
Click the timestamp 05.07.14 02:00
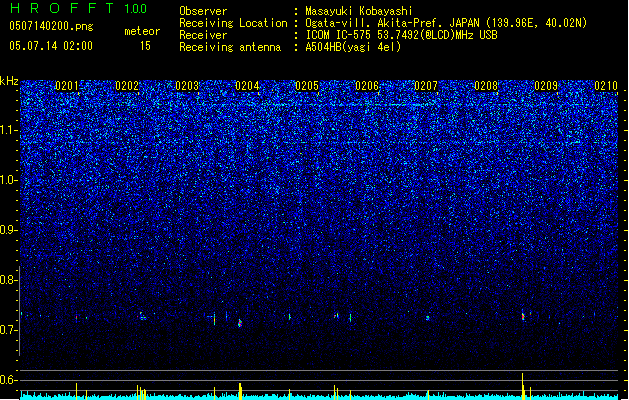point(51,46)
